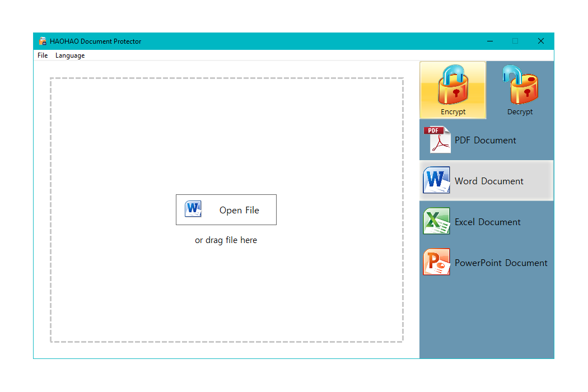The height and width of the screenshot is (392, 588).
Task: Click the Word icon in the sidebar
Action: [437, 180]
